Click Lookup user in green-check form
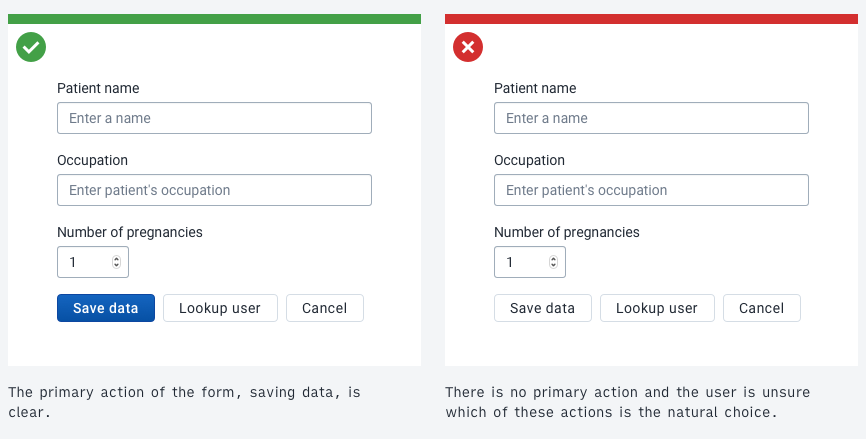This screenshot has height=439, width=866. 220,308
